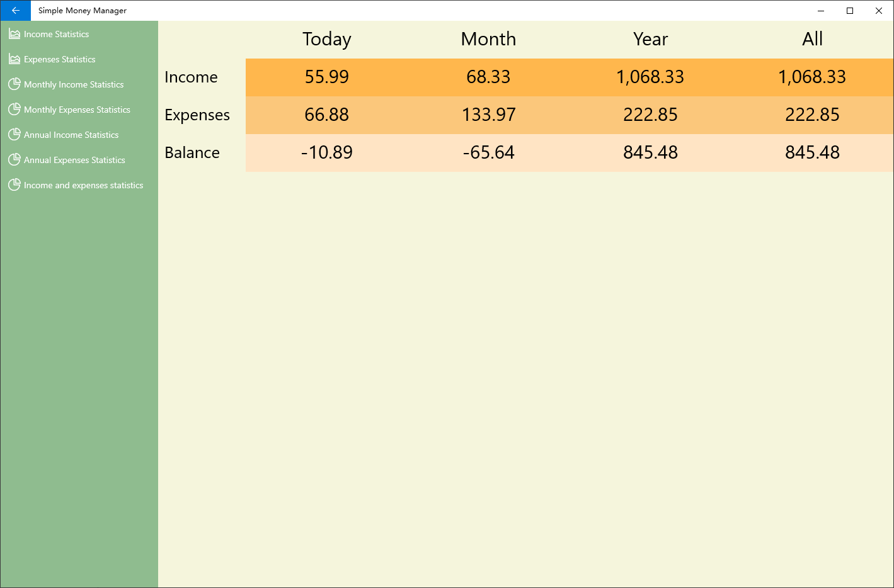Image resolution: width=894 pixels, height=588 pixels.
Task: Click the Monthly Income Statistics pie icon
Action: tap(14, 84)
